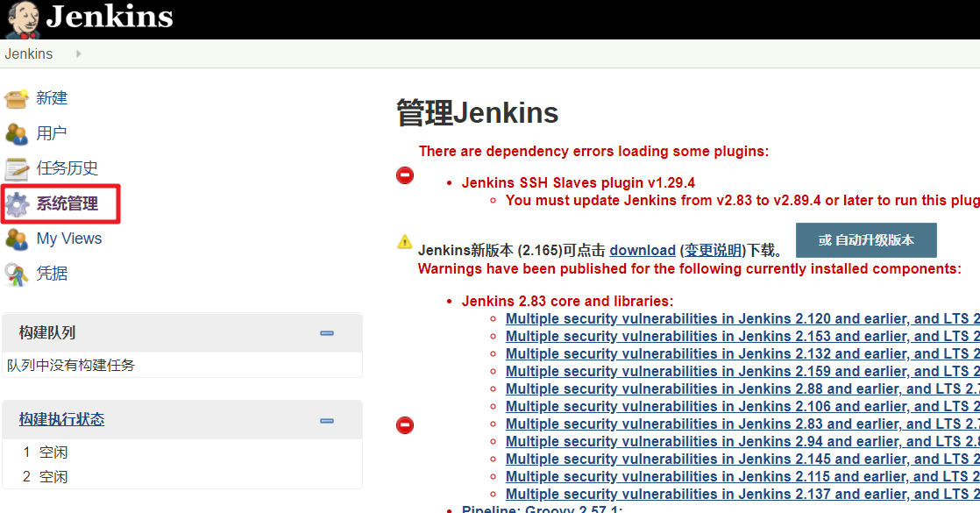Viewport: 980px width, 513px height.
Task: Open the 新建 sidebar link
Action: click(x=52, y=98)
